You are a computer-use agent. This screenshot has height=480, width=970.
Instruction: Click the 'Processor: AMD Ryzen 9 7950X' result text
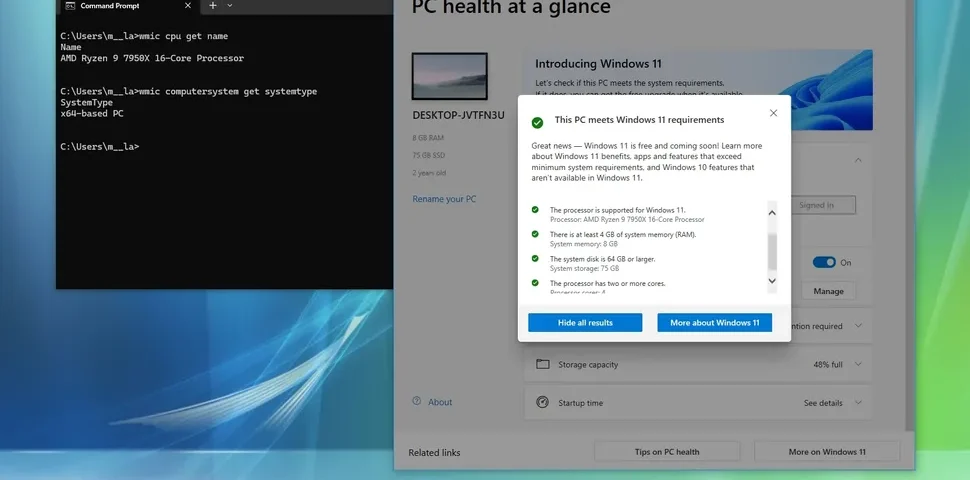click(x=627, y=220)
